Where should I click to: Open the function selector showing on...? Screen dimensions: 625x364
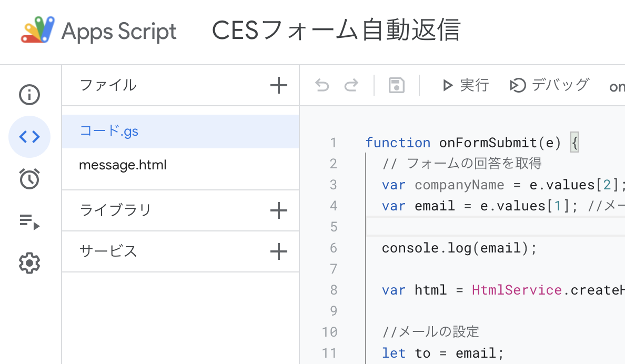[617, 85]
